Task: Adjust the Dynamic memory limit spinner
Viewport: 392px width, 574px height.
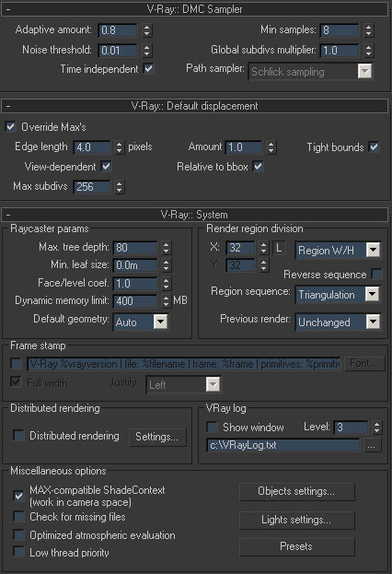Action: pos(166,301)
